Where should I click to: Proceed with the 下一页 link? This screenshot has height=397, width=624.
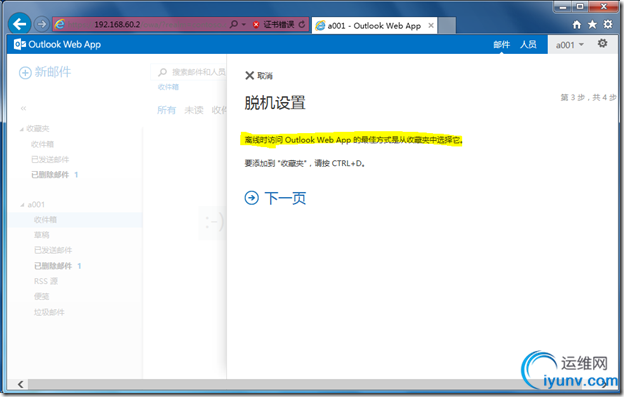[285, 198]
